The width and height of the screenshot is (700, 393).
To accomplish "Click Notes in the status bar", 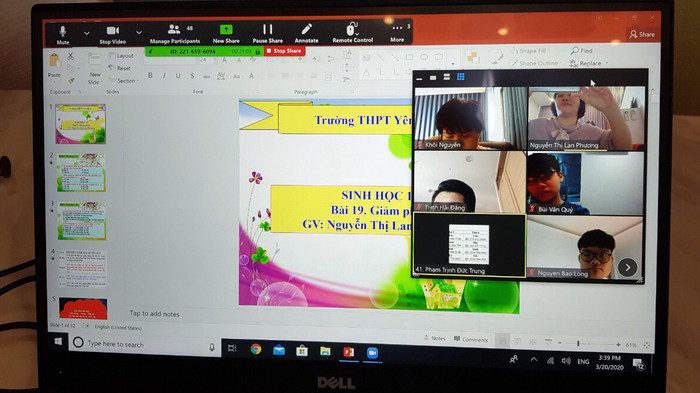I will pos(434,338).
